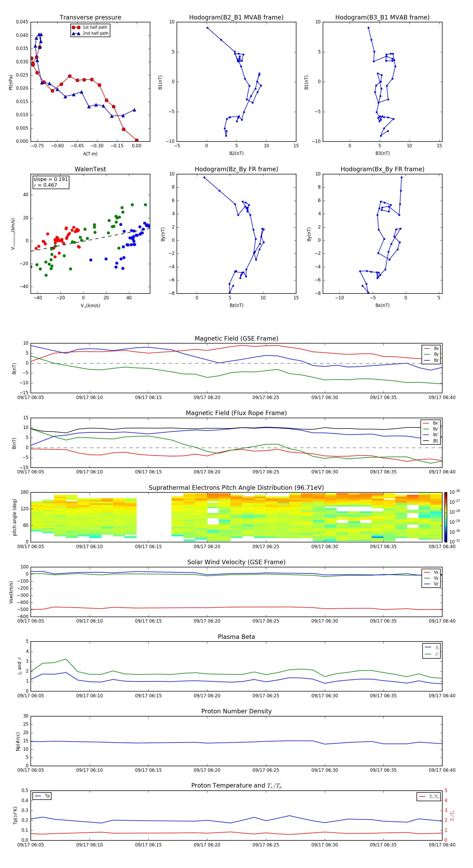The image size is (473, 868).
Task: Click the red Te/Tp right axis label
Action: pyautogui.click(x=453, y=815)
